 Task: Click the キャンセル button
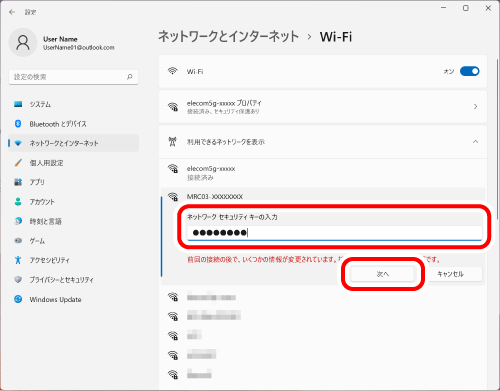(450, 274)
